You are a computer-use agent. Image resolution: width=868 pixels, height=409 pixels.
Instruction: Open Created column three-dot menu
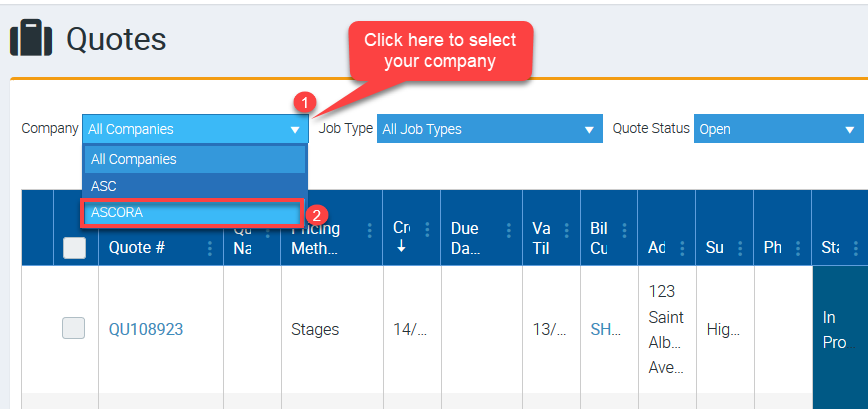[427, 230]
